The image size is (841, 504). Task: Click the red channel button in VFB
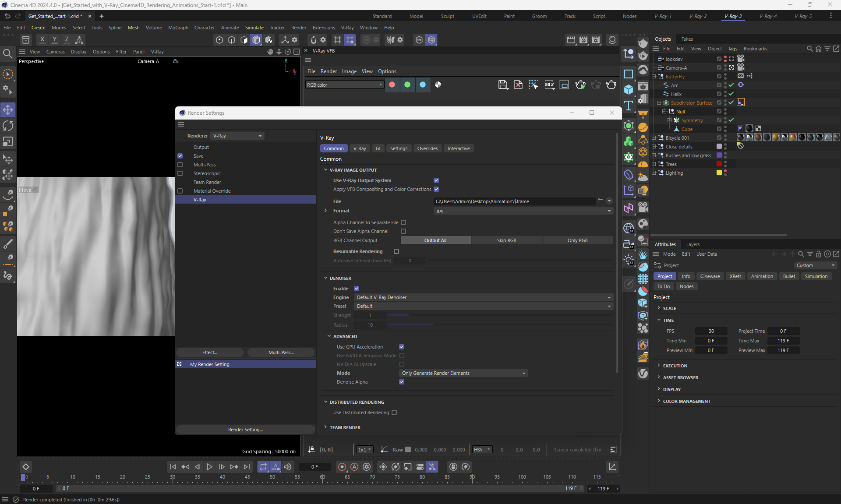[392, 85]
